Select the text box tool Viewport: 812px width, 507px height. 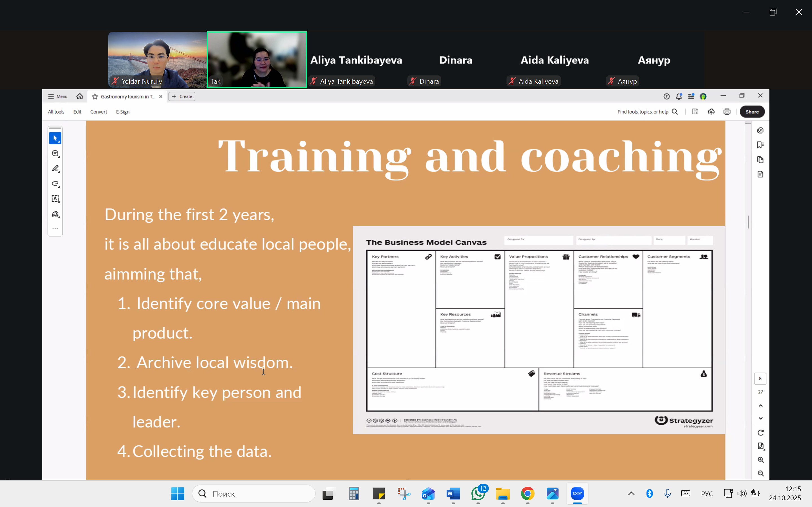pyautogui.click(x=55, y=199)
